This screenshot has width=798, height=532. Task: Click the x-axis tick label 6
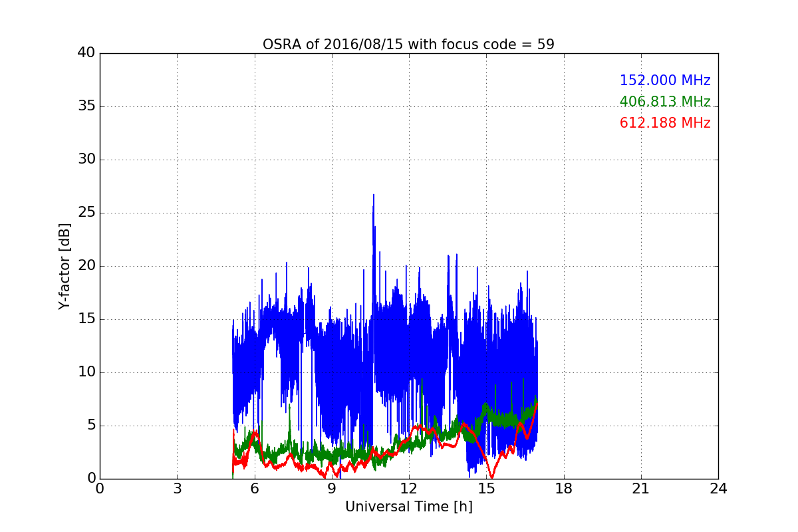click(254, 488)
